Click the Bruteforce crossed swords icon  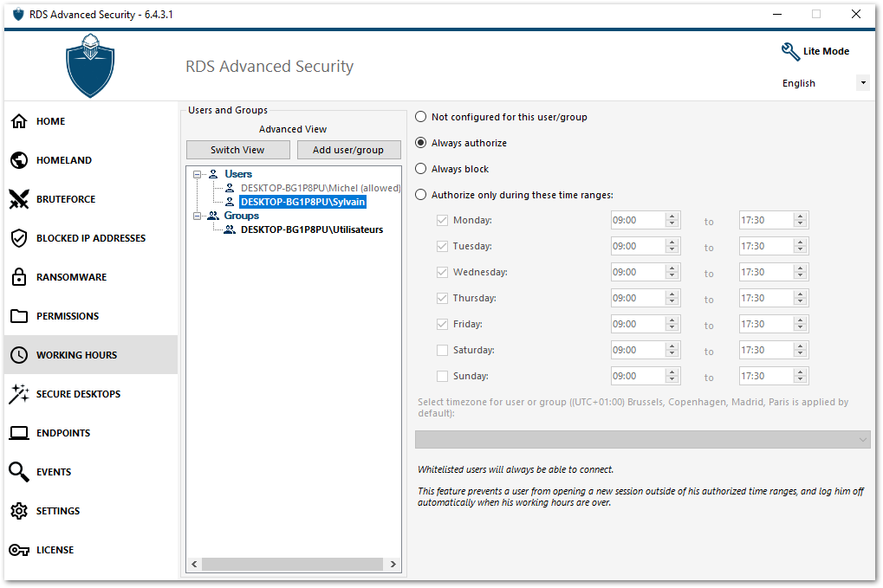tap(19, 199)
